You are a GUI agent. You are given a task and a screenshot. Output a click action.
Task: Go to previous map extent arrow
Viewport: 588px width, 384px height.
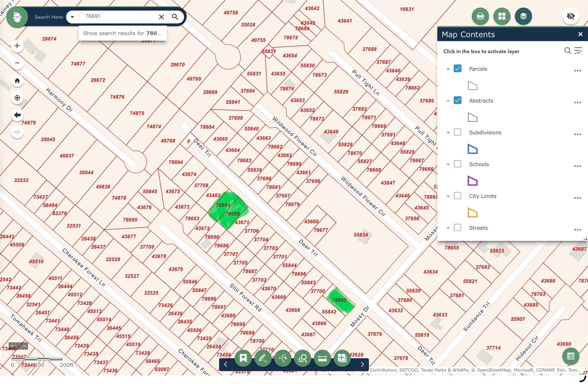pos(17,115)
